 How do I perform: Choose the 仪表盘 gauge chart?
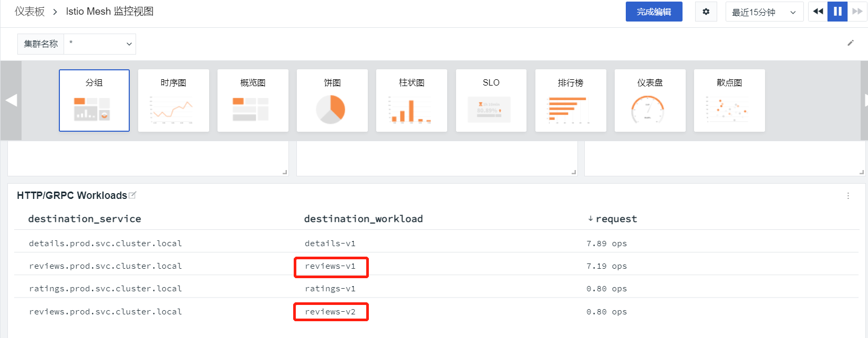tap(650, 100)
